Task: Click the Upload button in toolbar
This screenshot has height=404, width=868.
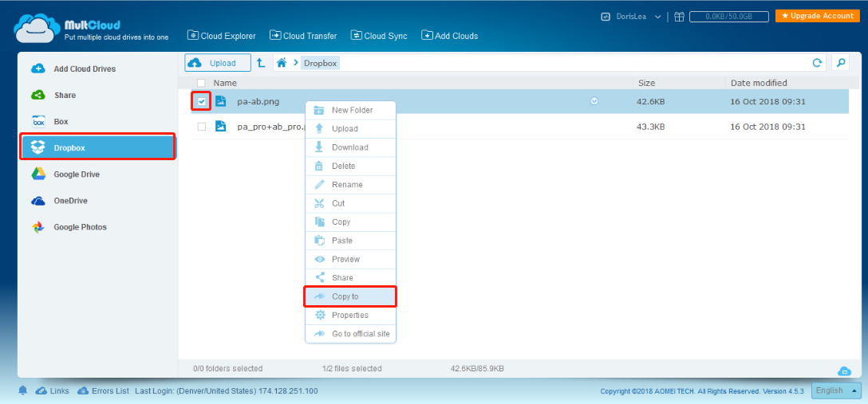Action: 218,63
